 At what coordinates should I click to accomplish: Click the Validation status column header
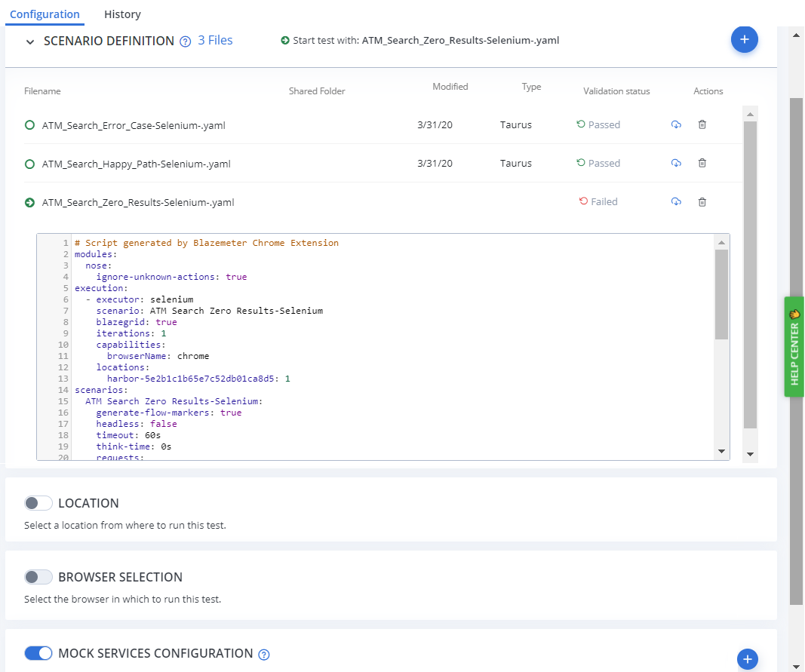pyautogui.click(x=616, y=91)
